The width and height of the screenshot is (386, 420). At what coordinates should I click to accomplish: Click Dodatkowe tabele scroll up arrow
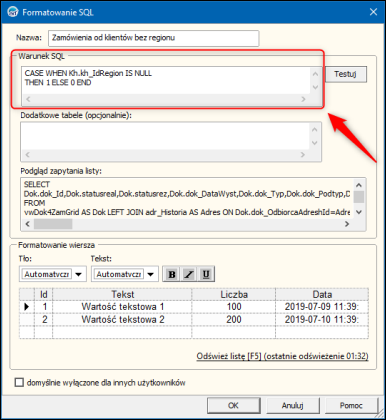pos(314,129)
